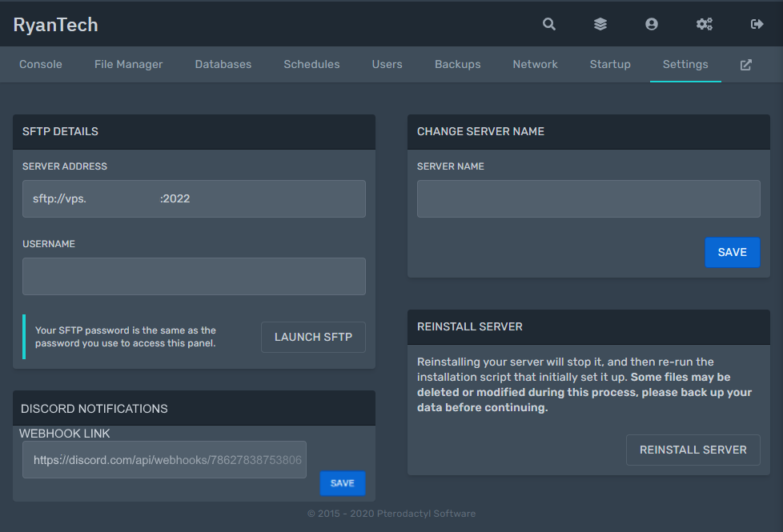The width and height of the screenshot is (783, 532).
Task: Launch SFTP client button
Action: click(313, 337)
